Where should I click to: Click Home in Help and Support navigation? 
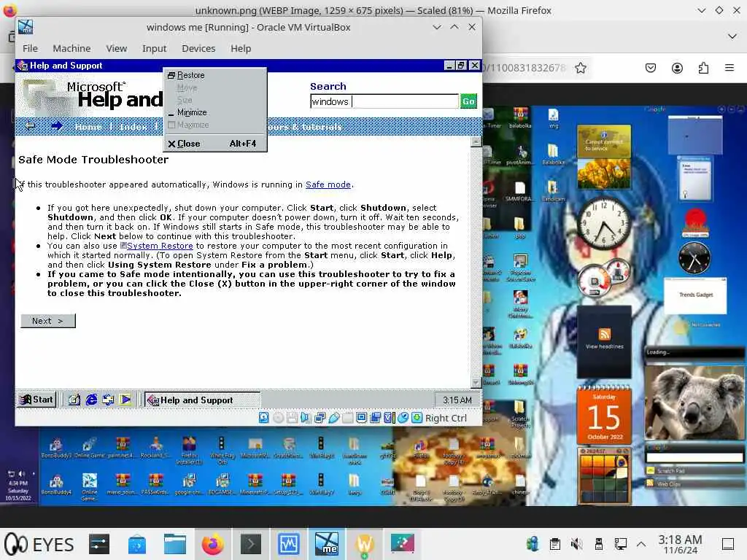(x=88, y=127)
